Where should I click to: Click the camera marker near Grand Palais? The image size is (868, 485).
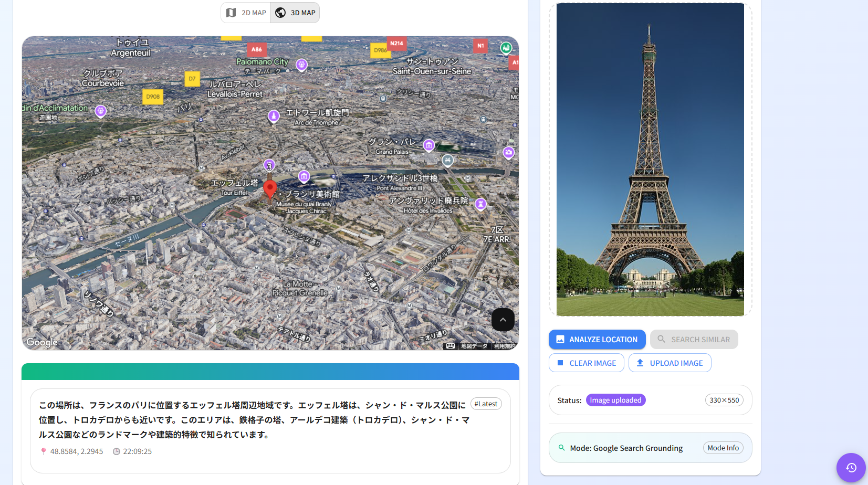[508, 152]
